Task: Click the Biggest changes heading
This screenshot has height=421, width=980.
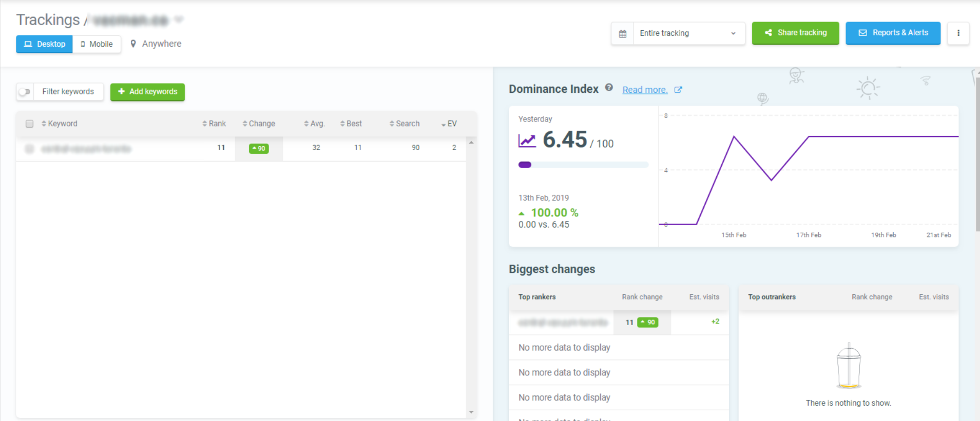Action: coord(552,269)
